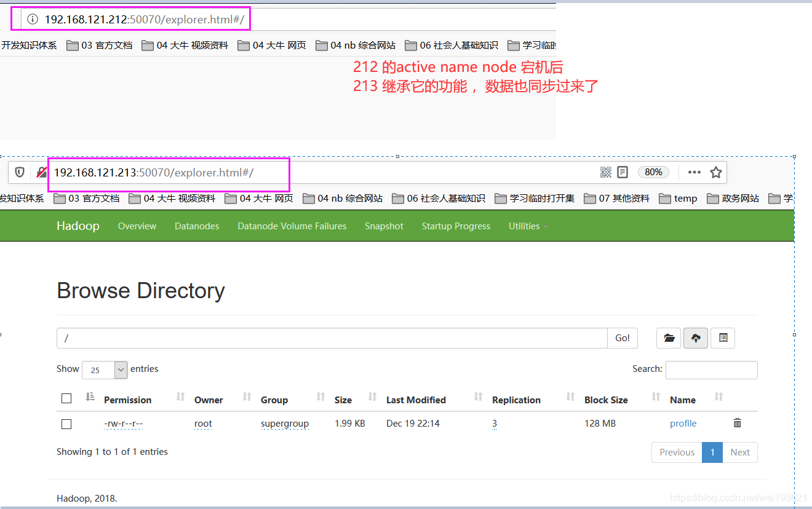Open the QR code icon in address bar
Viewport: 812px width, 509px height.
(606, 172)
